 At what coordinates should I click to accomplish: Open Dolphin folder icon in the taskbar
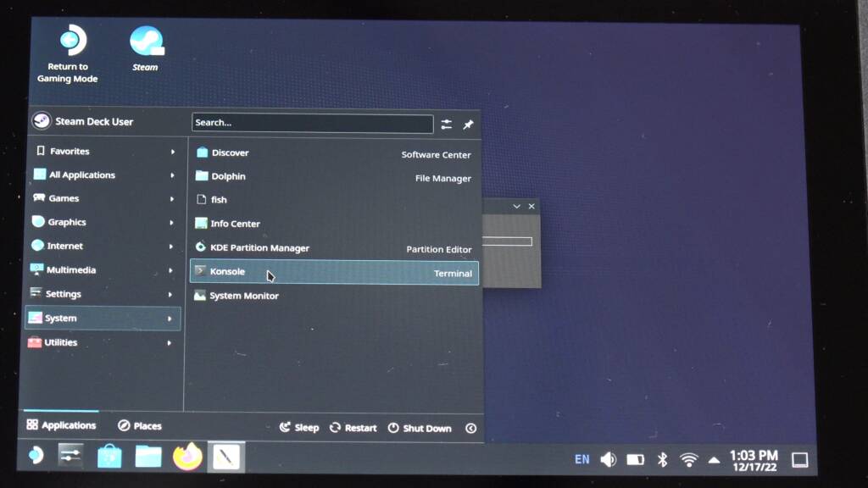pos(148,457)
